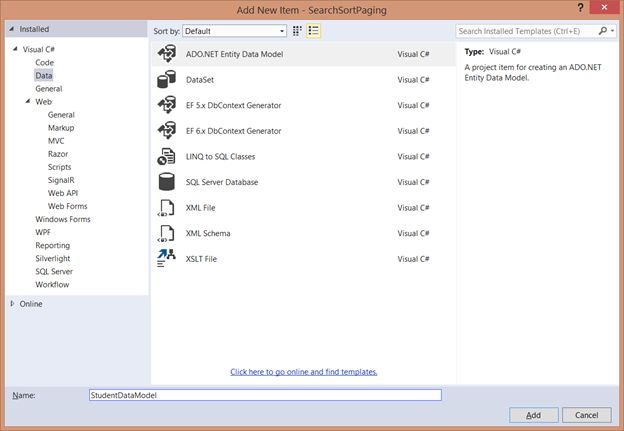Image resolution: width=624 pixels, height=431 pixels.
Task: Follow the go online and find templates link
Action: pyautogui.click(x=304, y=372)
